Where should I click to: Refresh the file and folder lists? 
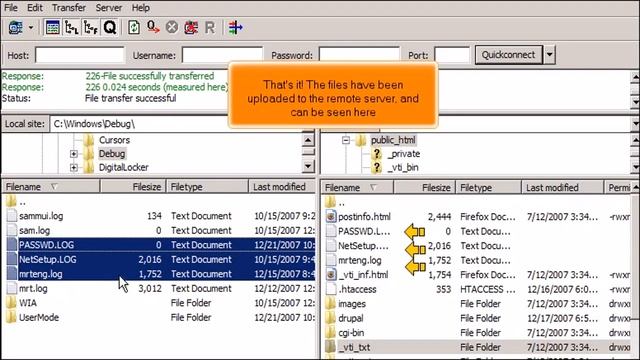pyautogui.click(x=134, y=28)
